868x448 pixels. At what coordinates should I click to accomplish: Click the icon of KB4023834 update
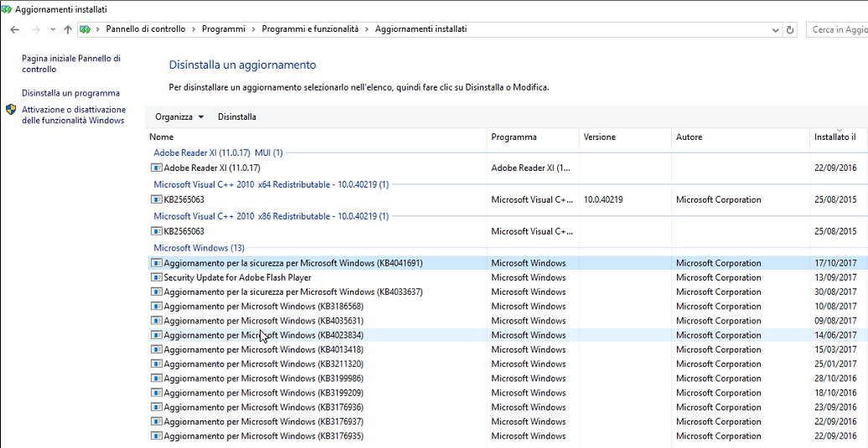point(157,335)
